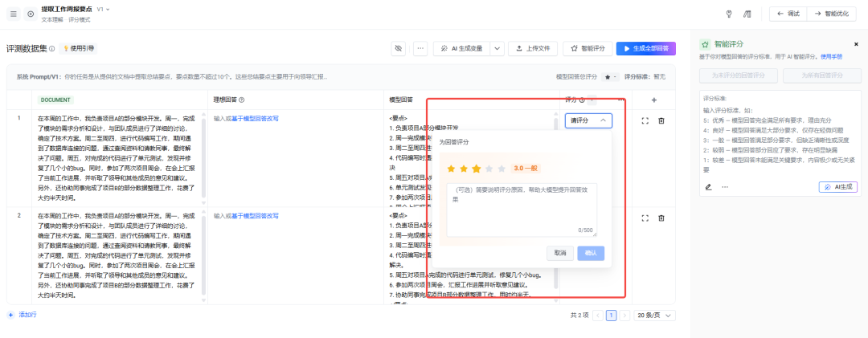Click the pencil edit icon under 评分标准

click(x=709, y=187)
